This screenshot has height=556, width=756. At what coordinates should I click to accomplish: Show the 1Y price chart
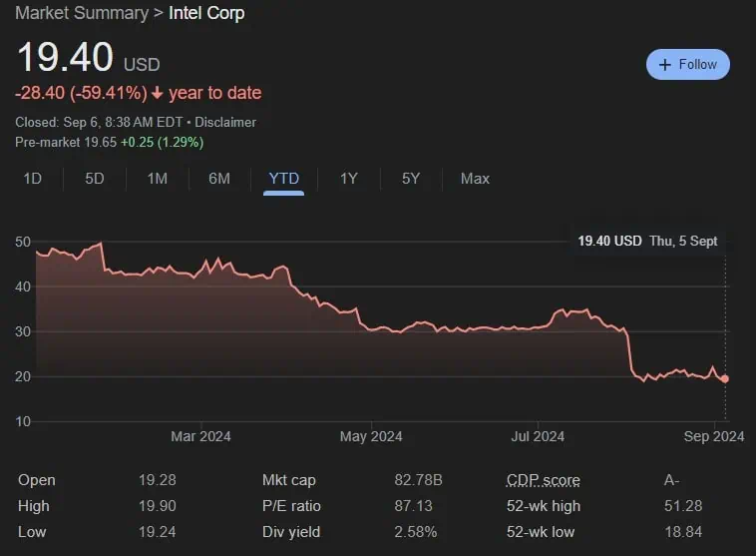click(348, 179)
